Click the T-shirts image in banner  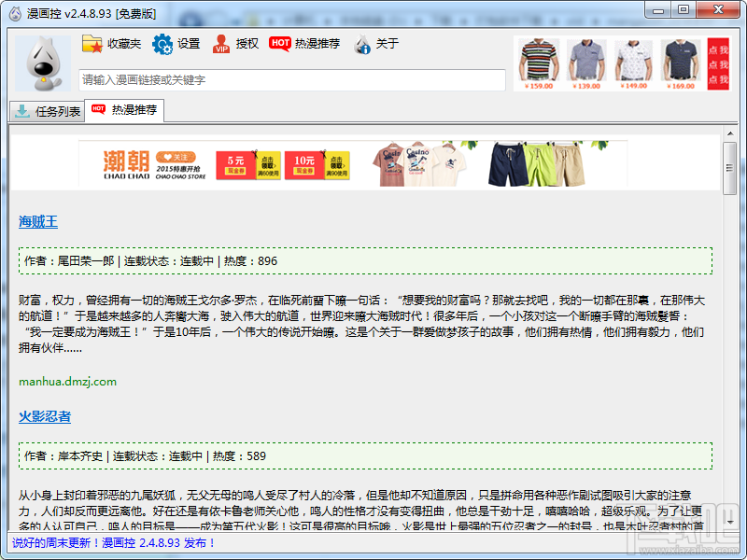419,162
